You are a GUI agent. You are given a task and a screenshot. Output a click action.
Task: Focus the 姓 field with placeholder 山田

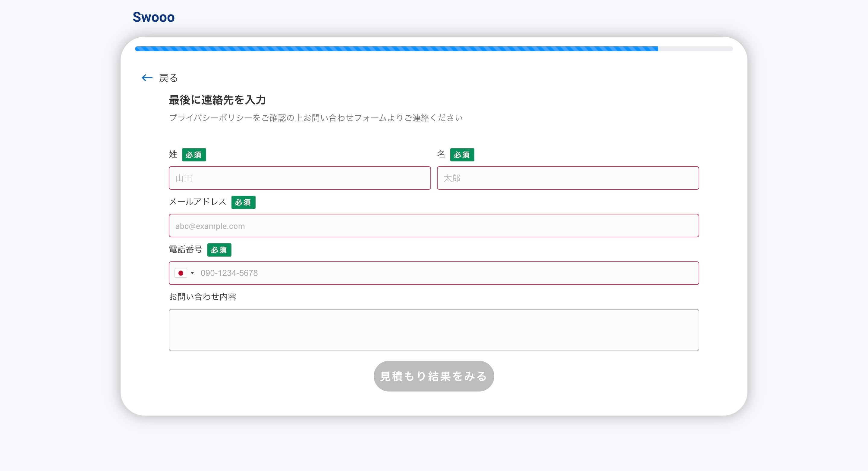300,178
